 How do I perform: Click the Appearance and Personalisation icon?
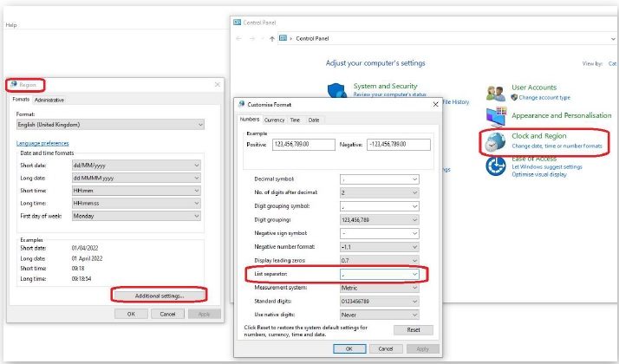497,116
